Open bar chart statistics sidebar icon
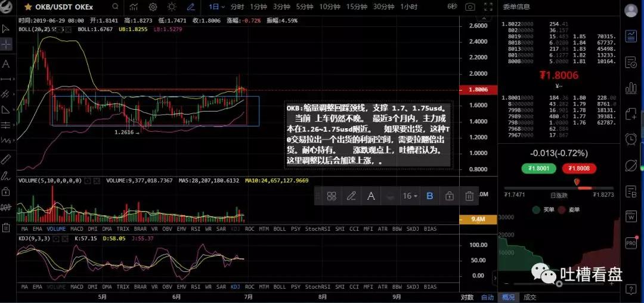The image size is (644, 303). pyautogui.click(x=630, y=88)
